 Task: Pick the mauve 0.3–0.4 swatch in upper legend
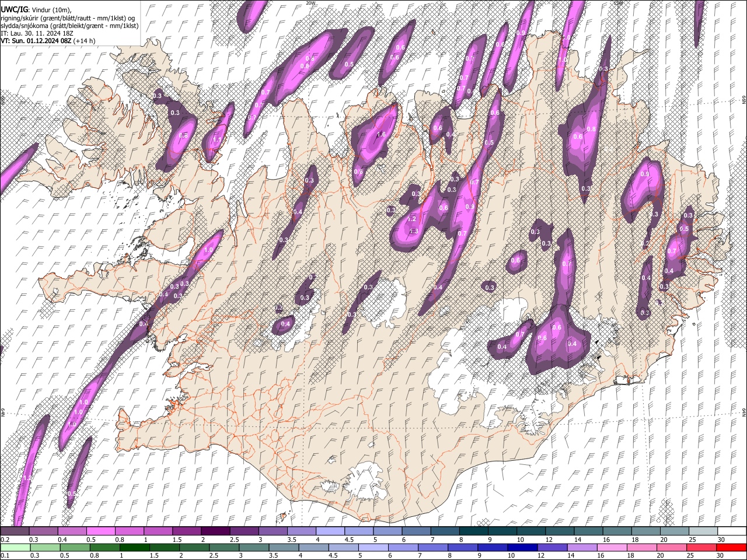(x=43, y=531)
